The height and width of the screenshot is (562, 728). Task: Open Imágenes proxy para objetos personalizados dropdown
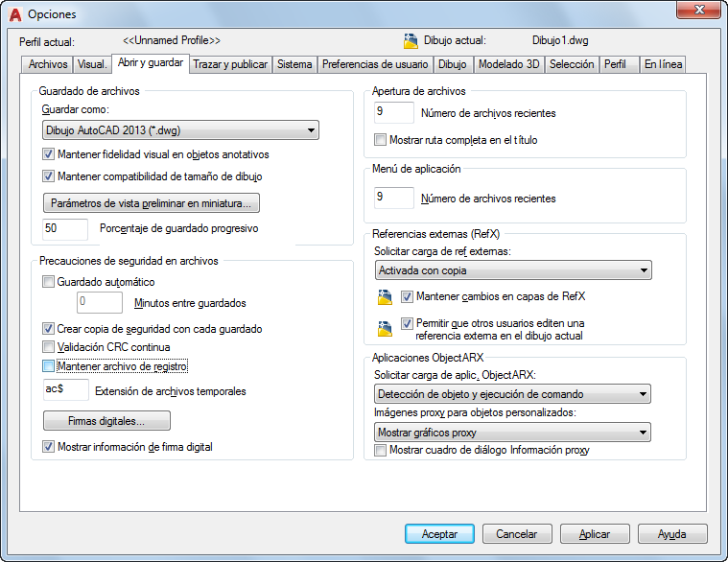tap(512, 433)
